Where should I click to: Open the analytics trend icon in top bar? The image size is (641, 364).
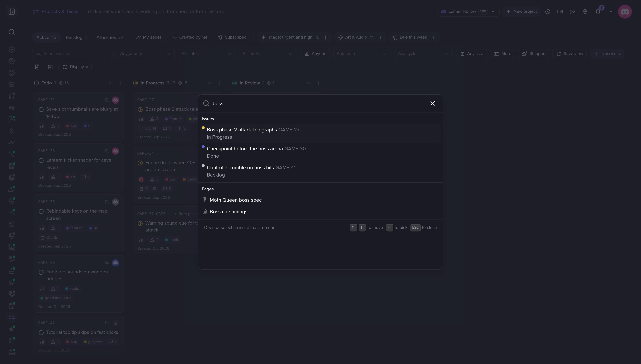pos(573,11)
